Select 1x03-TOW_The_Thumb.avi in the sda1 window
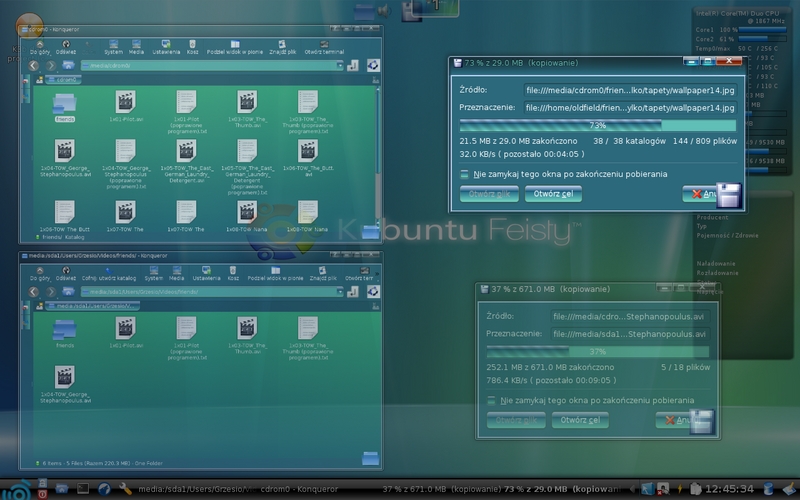This screenshot has height=500, width=800. (247, 335)
